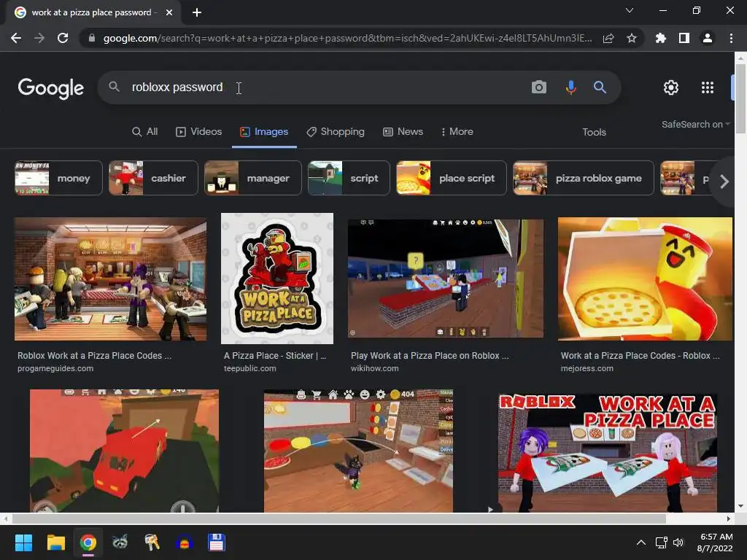Open Play Work at a Pizza Place on Roblox link
This screenshot has width=747, height=560.
[430, 356]
